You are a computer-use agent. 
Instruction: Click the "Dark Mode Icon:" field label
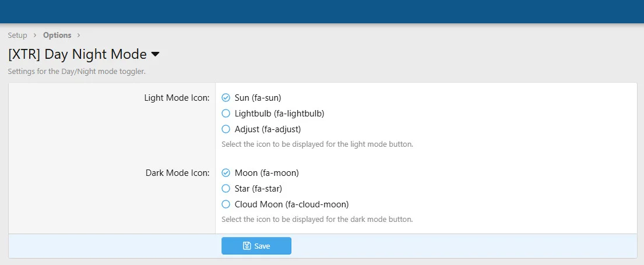click(x=177, y=173)
